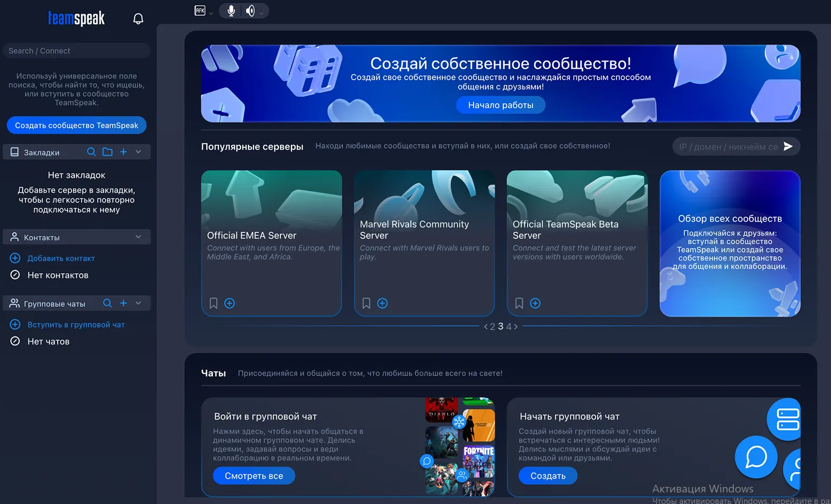Click the Начало работы button
The image size is (831, 504).
click(x=500, y=105)
